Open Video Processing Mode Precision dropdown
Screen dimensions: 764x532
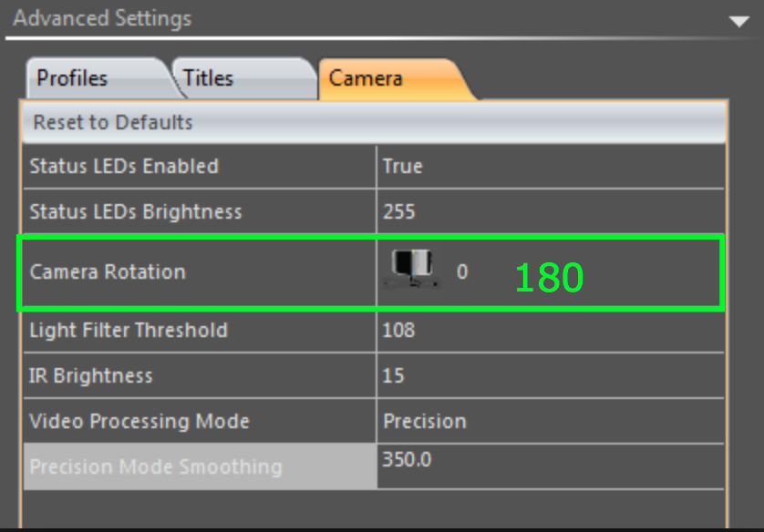tap(550, 421)
